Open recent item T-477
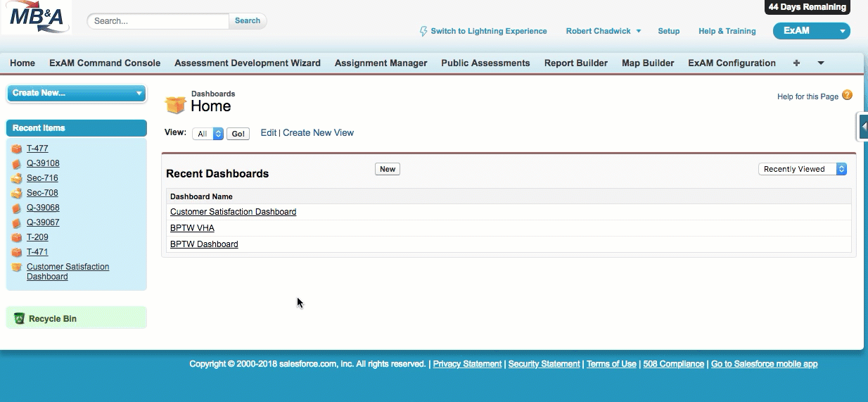The width and height of the screenshot is (868, 402). pyautogui.click(x=37, y=149)
